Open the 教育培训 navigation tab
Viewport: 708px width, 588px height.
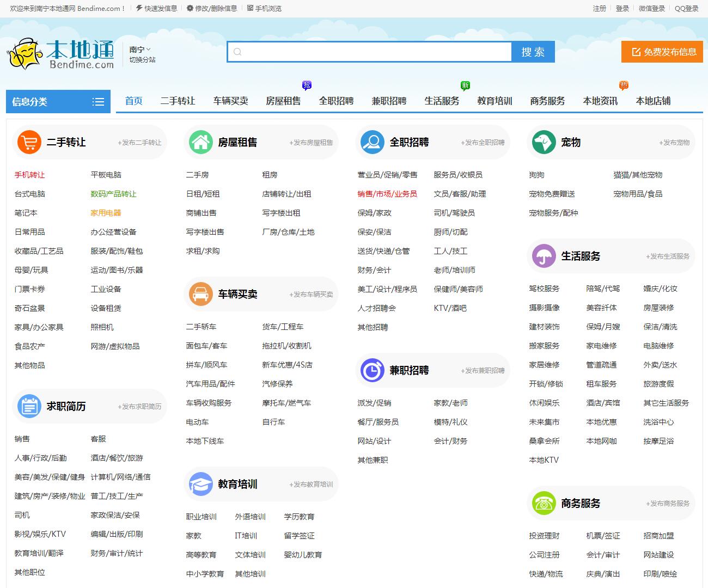(x=495, y=101)
